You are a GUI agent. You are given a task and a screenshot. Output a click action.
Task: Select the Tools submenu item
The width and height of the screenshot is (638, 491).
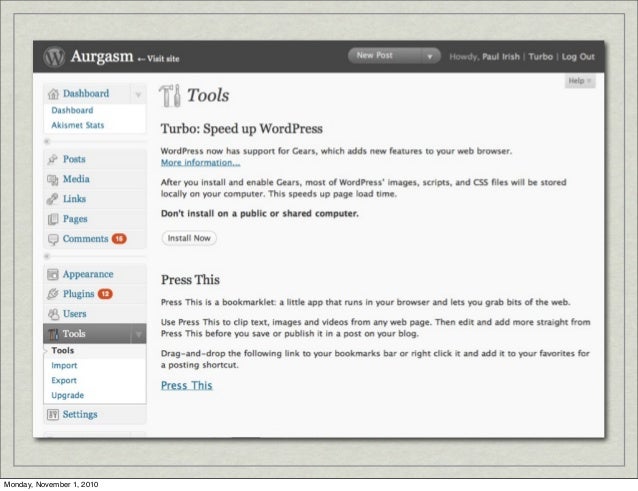[x=63, y=351]
